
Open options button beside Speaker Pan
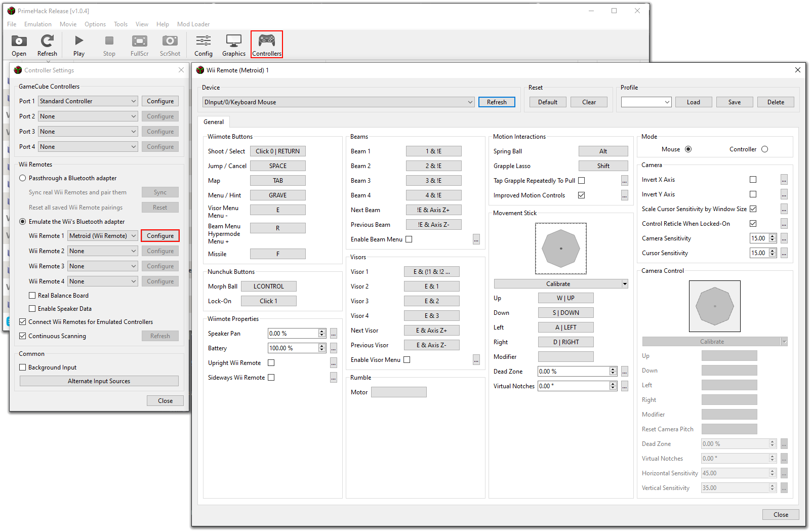[334, 334]
